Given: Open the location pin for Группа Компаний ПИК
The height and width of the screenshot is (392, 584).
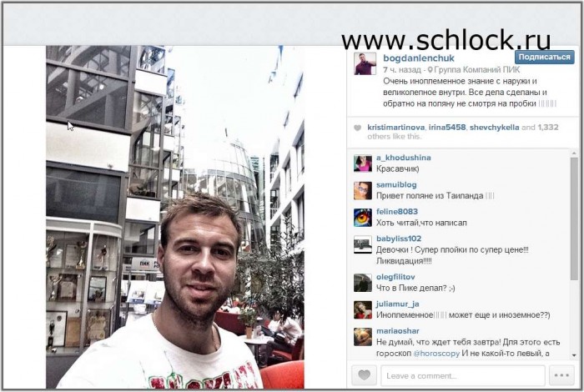Looking at the screenshot, I should pyautogui.click(x=430, y=69).
